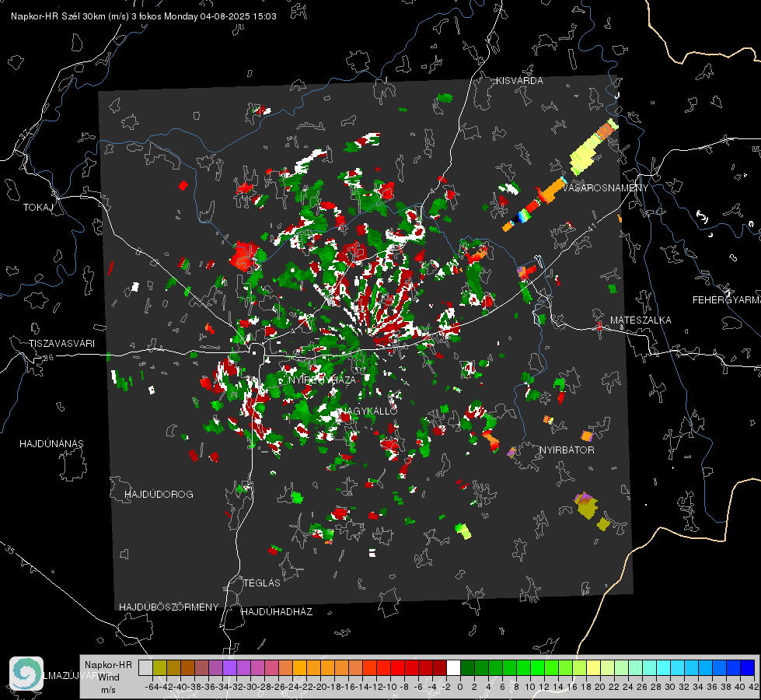Screen dimensions: 761x700
Task: Click the -64 legend value
Action: point(152,687)
